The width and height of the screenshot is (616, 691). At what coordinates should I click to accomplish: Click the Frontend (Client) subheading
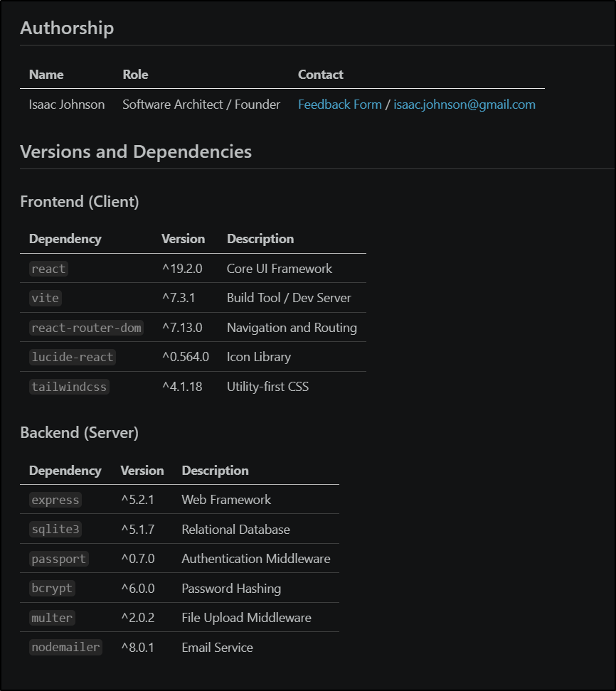tap(79, 201)
